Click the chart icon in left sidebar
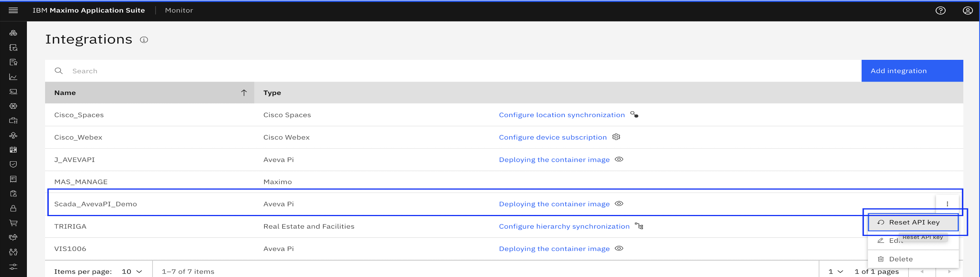 [x=13, y=77]
